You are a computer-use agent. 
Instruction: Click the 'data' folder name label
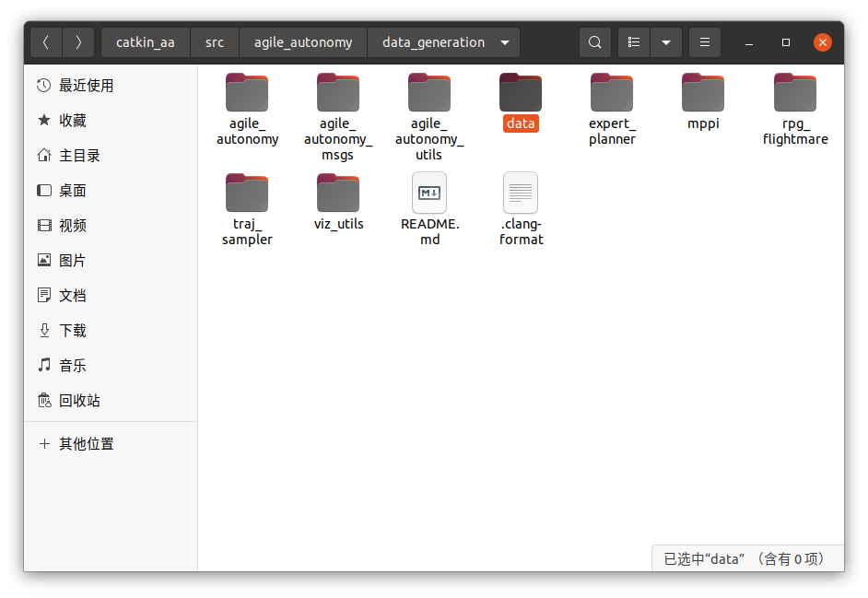521,123
